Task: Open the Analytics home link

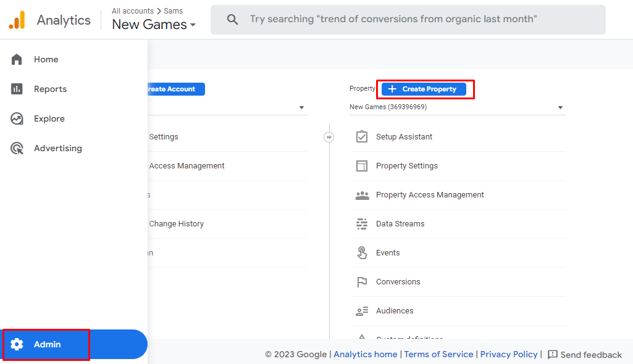Action: point(366,354)
